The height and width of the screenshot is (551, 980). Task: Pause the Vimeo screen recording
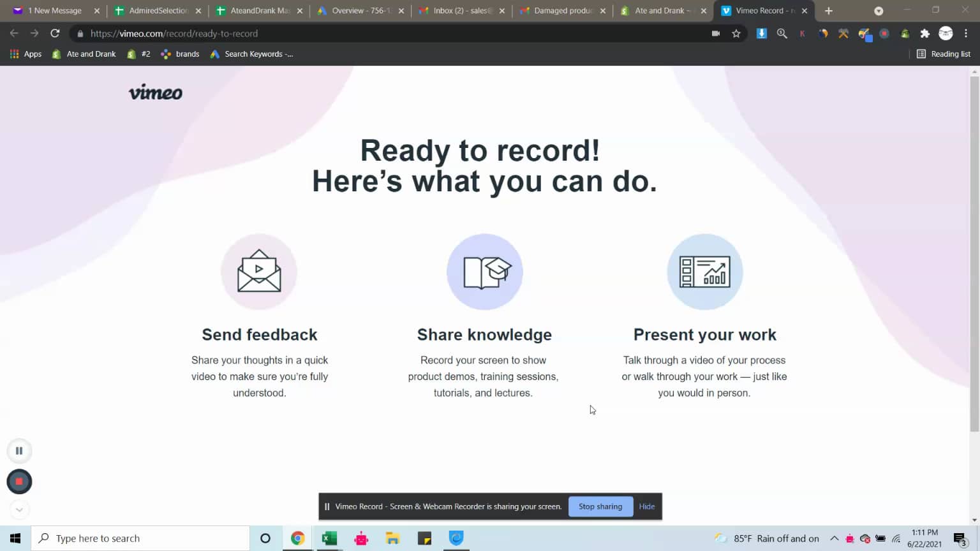pos(19,451)
